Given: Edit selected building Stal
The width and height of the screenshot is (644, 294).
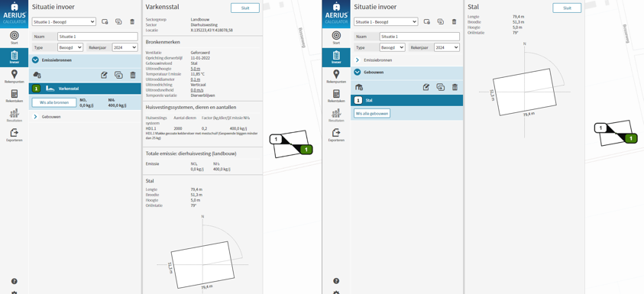Looking at the screenshot, I should 426,87.
